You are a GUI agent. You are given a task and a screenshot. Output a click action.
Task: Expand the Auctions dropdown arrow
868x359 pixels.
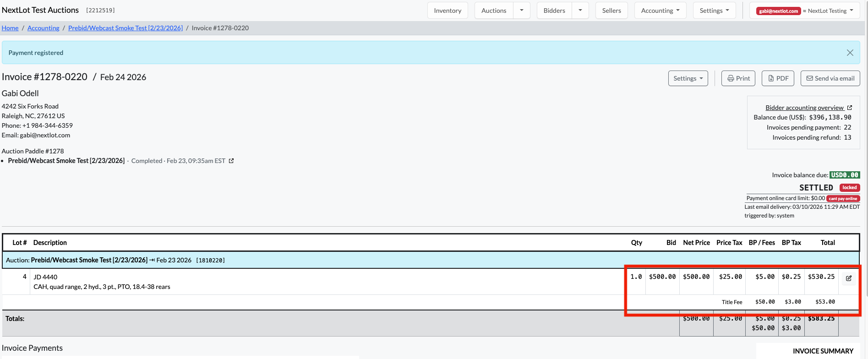tap(522, 11)
